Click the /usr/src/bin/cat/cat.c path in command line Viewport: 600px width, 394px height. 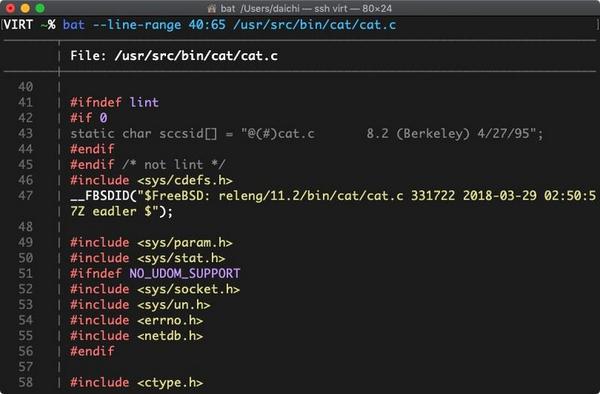(x=315, y=25)
